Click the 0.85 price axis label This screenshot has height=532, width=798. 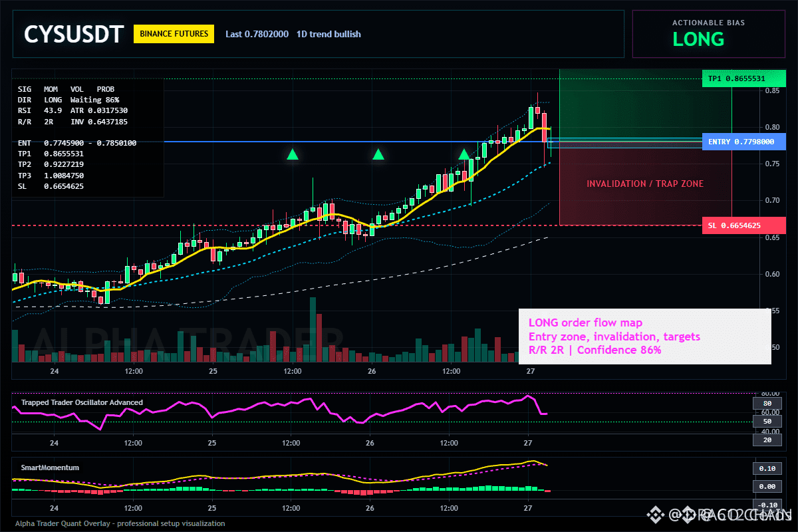pyautogui.click(x=771, y=90)
